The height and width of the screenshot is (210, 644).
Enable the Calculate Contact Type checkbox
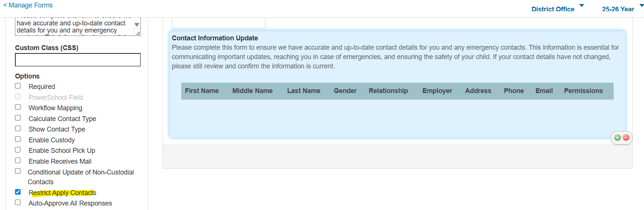tap(18, 118)
